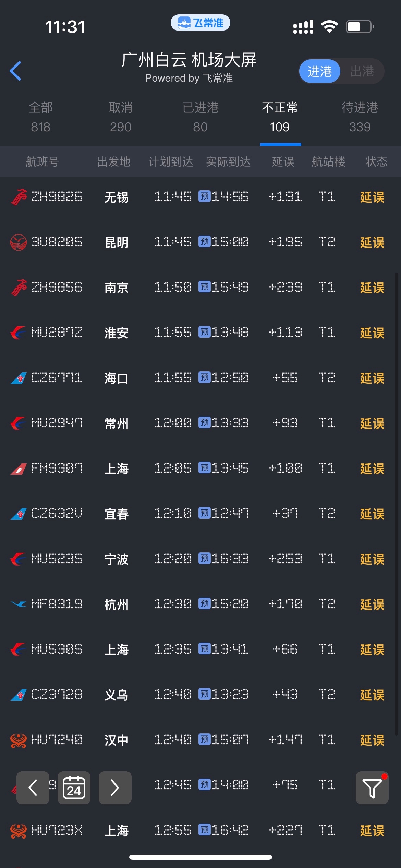
Task: Select the 待进港 339 tab
Action: click(360, 117)
